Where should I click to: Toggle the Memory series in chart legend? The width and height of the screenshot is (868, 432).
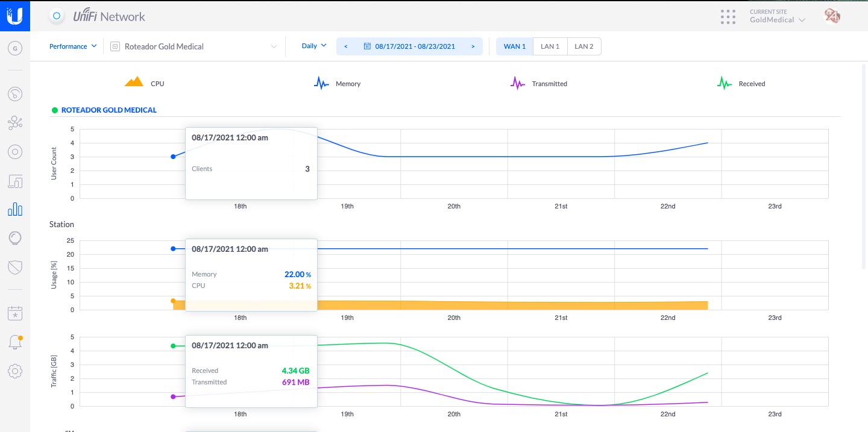[x=337, y=83]
